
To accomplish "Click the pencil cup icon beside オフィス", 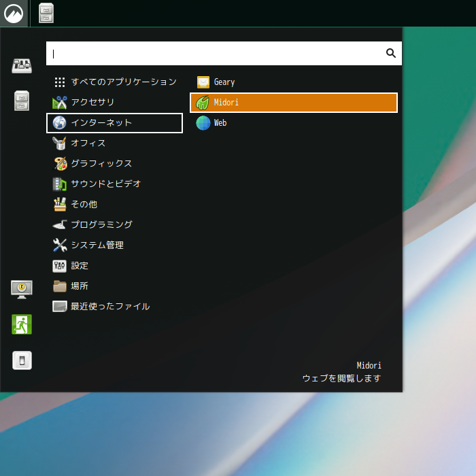I will 60,143.
